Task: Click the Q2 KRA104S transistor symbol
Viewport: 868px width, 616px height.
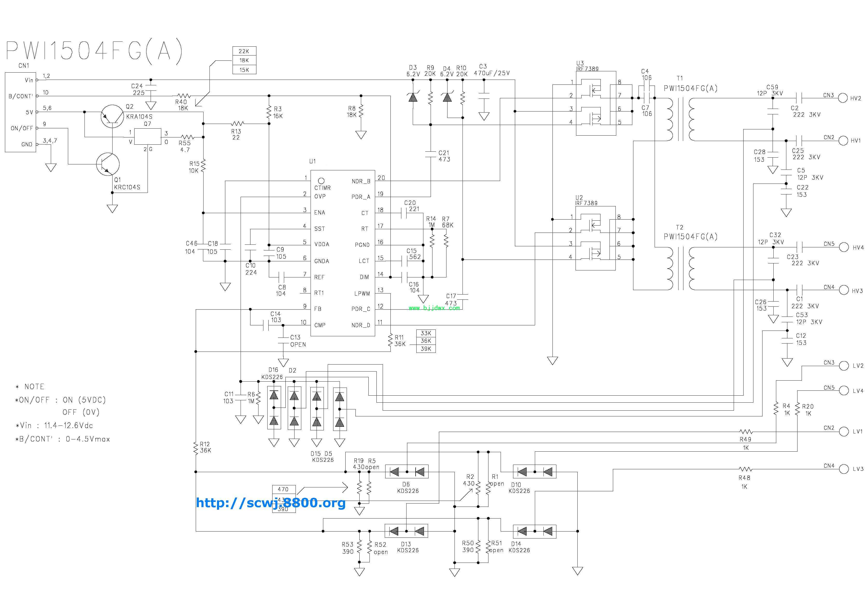Action: [112, 116]
